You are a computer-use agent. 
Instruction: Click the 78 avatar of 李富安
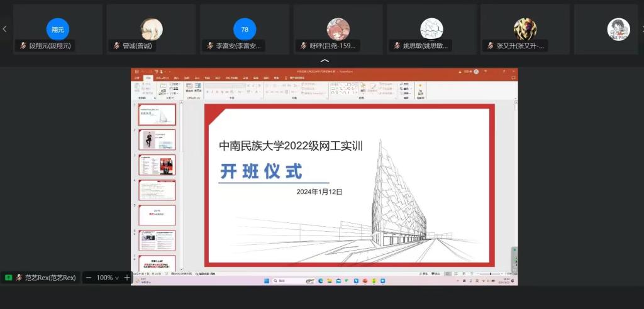tap(245, 29)
